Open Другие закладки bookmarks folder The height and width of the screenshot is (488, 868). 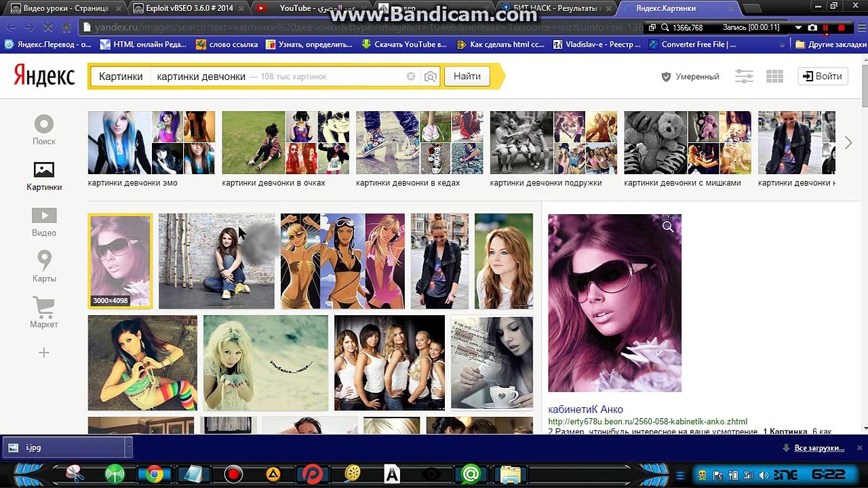tap(831, 44)
